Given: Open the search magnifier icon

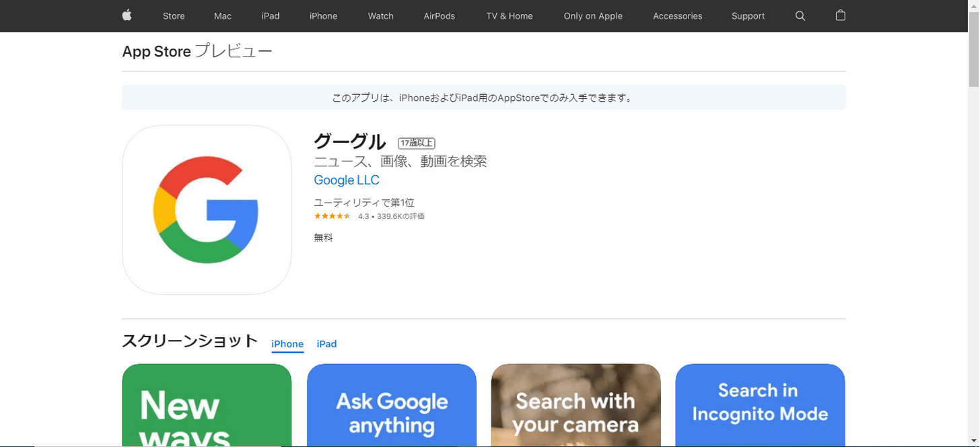Looking at the screenshot, I should [x=800, y=15].
